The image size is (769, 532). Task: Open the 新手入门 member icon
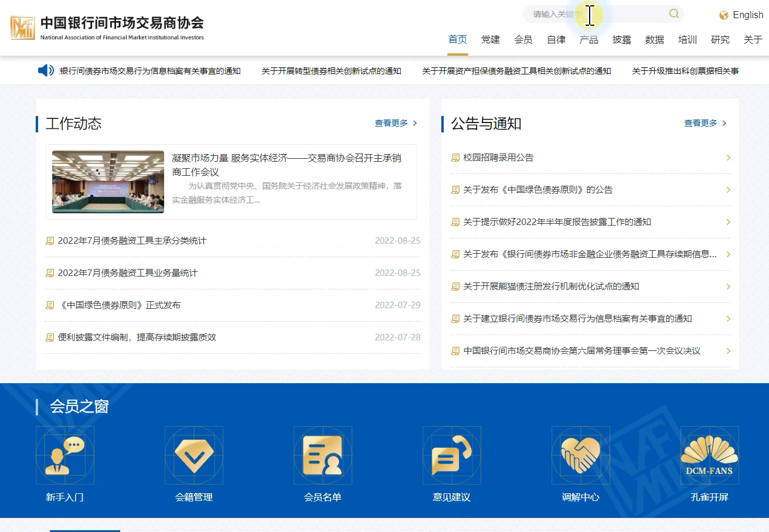click(x=65, y=455)
